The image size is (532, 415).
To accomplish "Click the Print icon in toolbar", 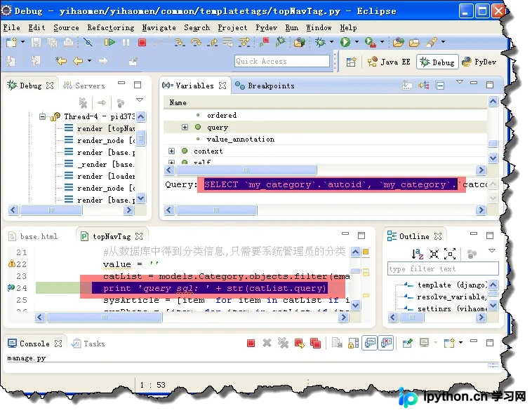I will [68, 42].
